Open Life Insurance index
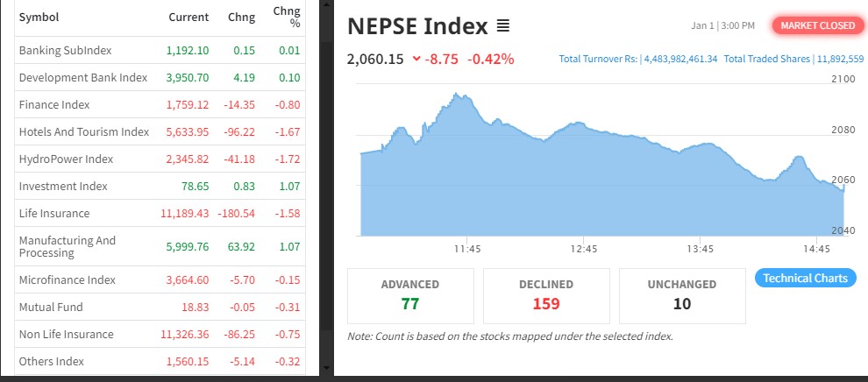The height and width of the screenshot is (382, 868). pyautogui.click(x=53, y=213)
